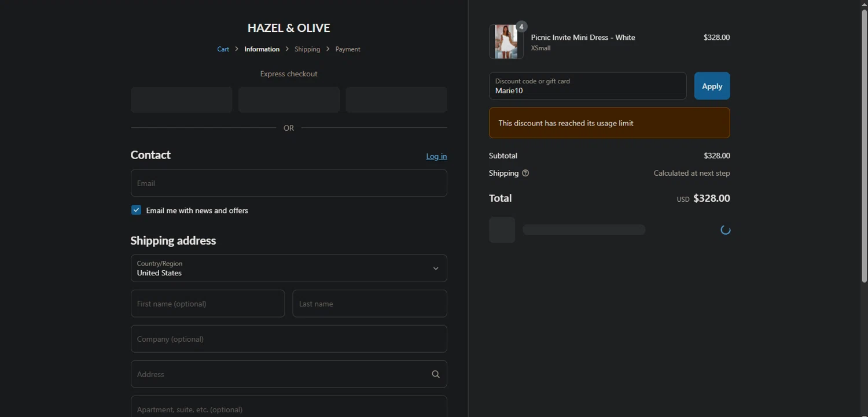This screenshot has width=868, height=417.
Task: Click the 'Express checkout' heading
Action: pos(289,74)
